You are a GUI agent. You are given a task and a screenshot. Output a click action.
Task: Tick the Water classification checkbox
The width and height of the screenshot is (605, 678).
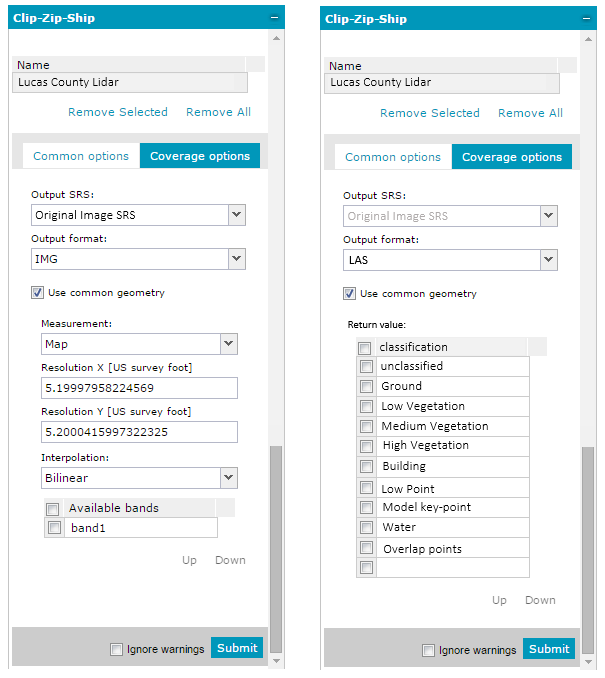tap(366, 527)
